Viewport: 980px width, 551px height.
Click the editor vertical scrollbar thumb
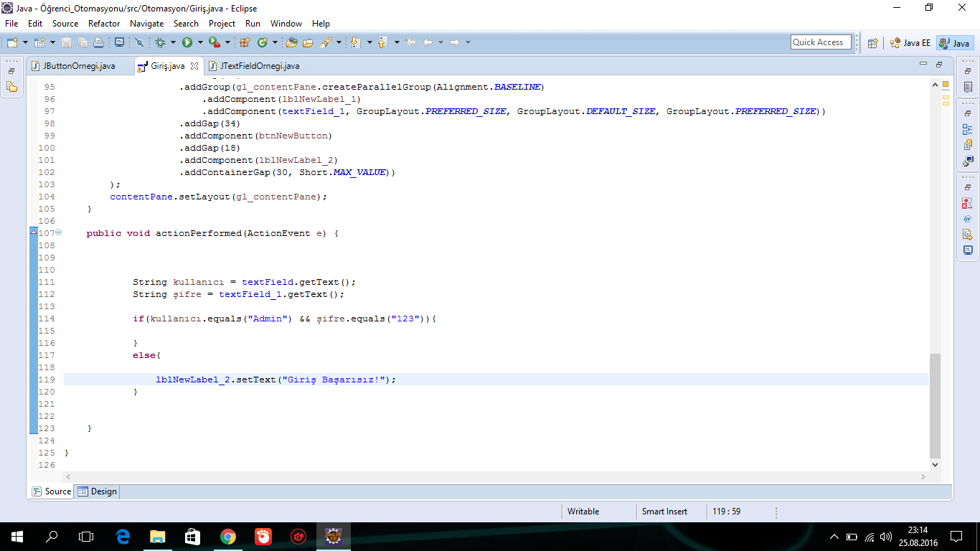(x=935, y=405)
